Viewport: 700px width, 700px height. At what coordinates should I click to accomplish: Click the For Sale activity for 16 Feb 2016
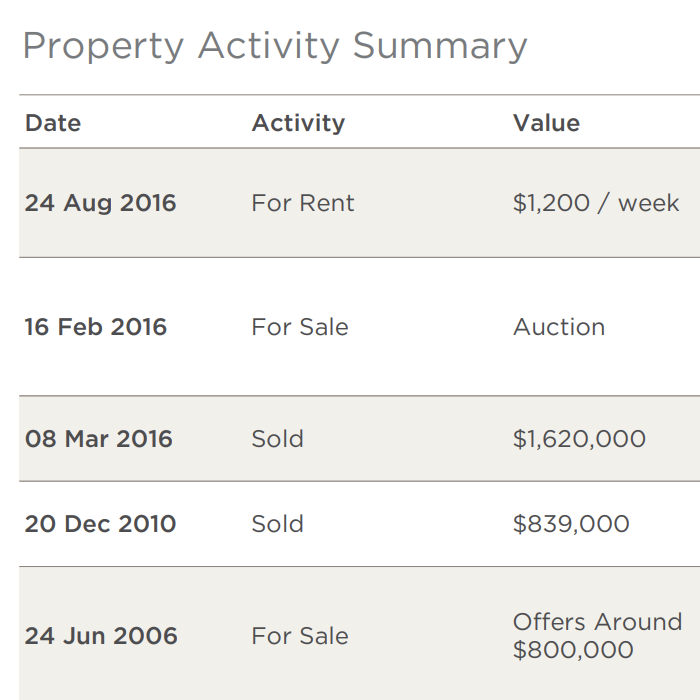pos(300,327)
